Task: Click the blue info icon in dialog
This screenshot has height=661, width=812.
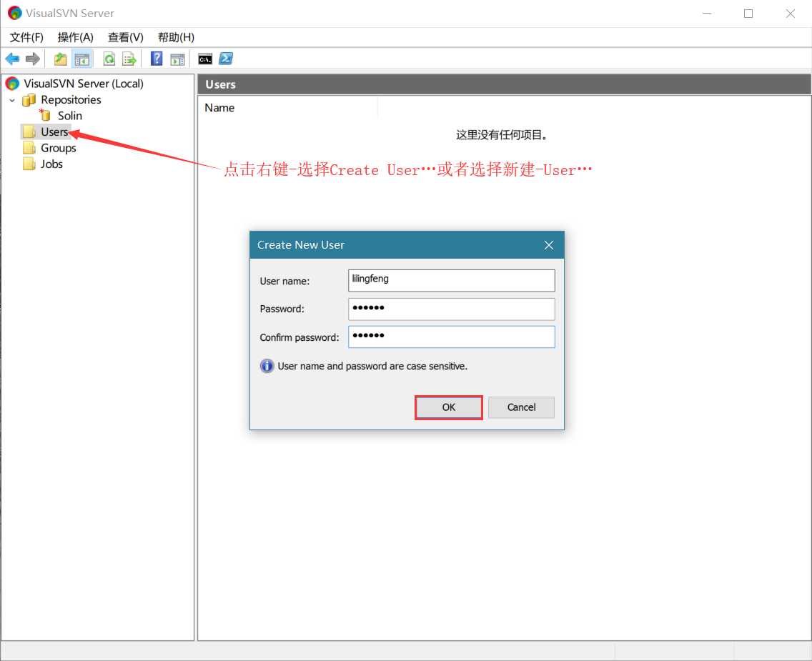Action: (x=267, y=366)
